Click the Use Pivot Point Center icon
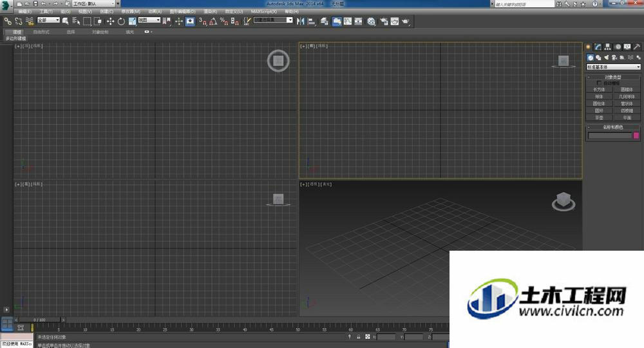The image size is (644, 348). [166, 21]
